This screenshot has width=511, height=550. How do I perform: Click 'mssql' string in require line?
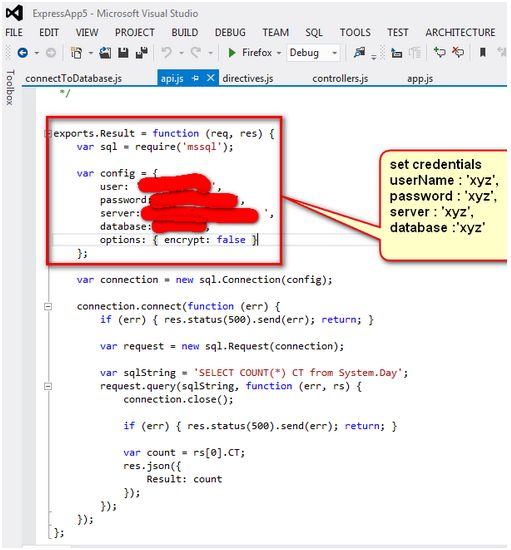point(202,147)
